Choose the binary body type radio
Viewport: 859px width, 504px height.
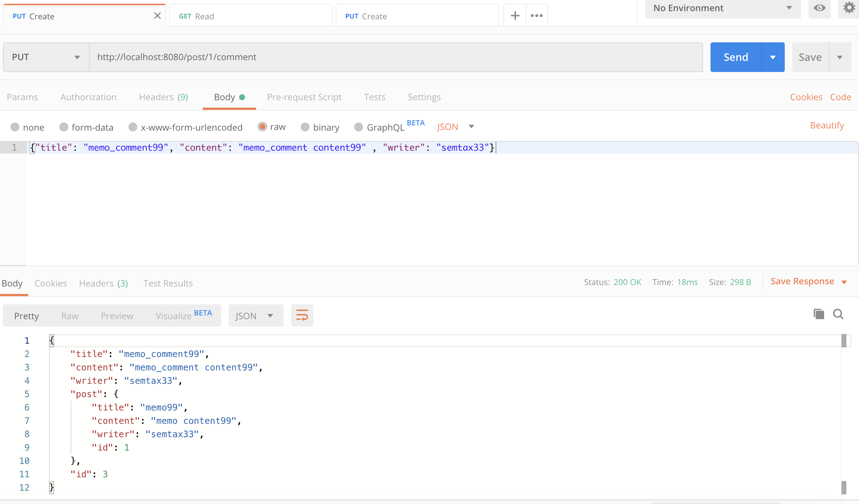click(x=305, y=127)
